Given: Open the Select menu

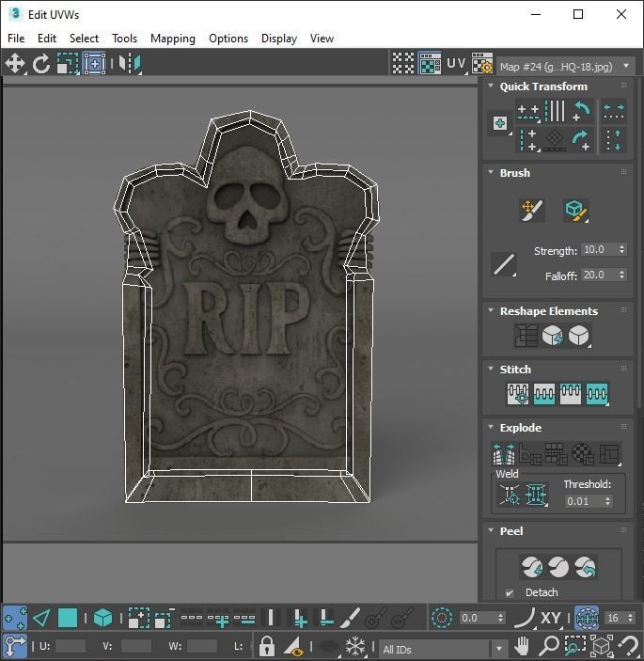Looking at the screenshot, I should point(84,39).
